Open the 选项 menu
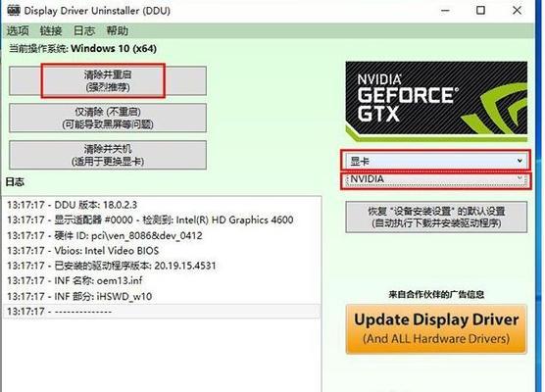Image resolution: width=545 pixels, height=392 pixels. pos(18,31)
